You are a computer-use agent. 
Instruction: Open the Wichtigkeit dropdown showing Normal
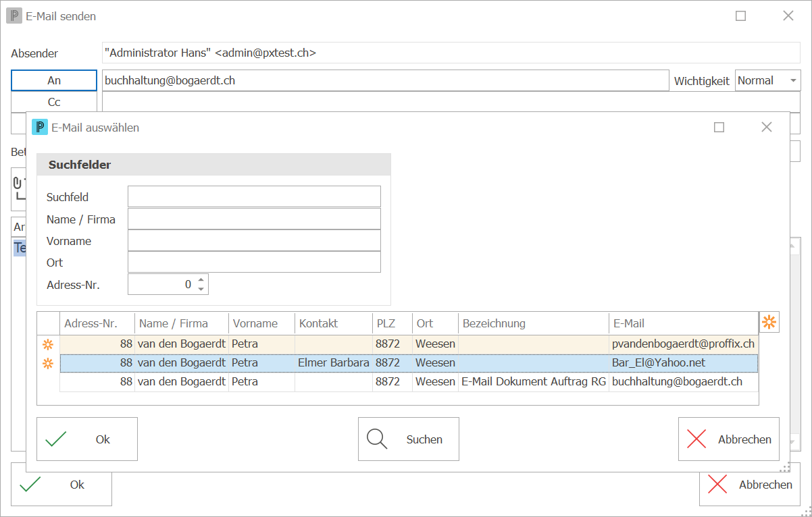[768, 80]
